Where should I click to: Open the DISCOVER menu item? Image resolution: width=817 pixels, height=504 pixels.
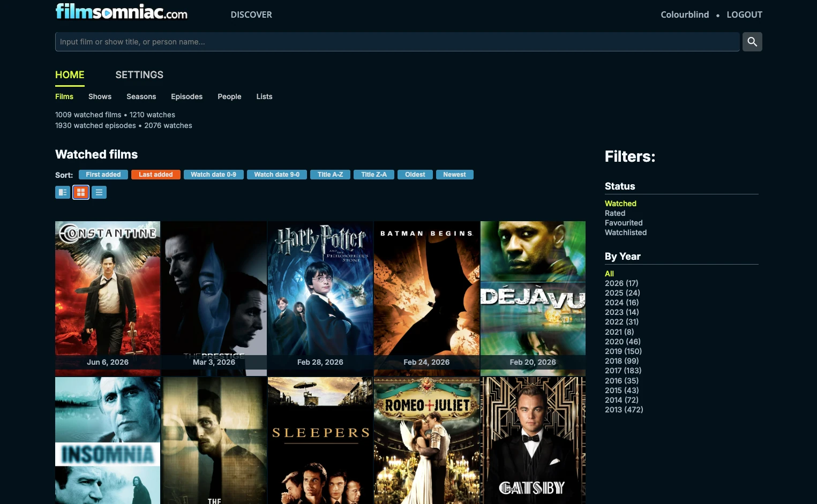click(251, 15)
